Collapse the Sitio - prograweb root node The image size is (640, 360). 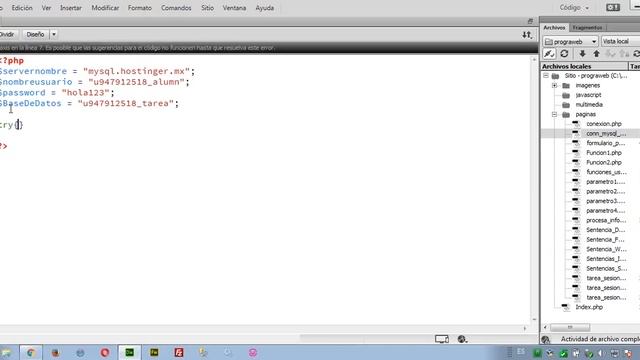pyautogui.click(x=546, y=76)
